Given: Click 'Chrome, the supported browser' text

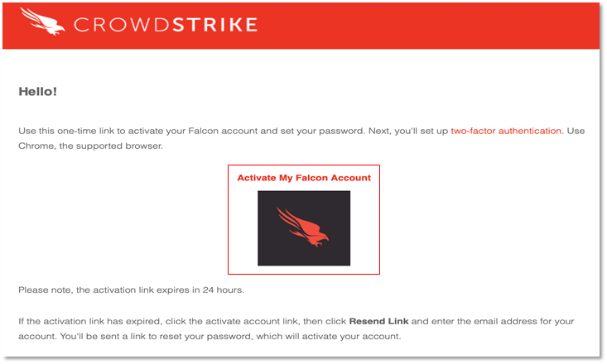Looking at the screenshot, I should [x=90, y=146].
